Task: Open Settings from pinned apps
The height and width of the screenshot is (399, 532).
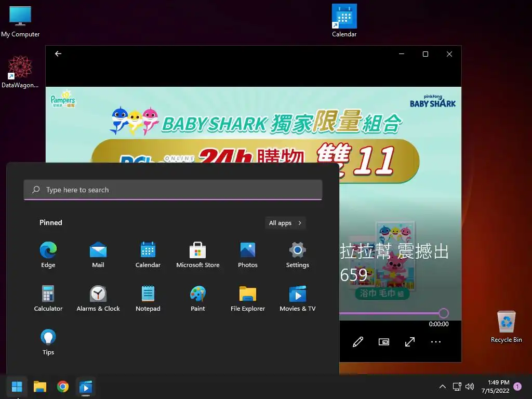Action: click(x=298, y=255)
